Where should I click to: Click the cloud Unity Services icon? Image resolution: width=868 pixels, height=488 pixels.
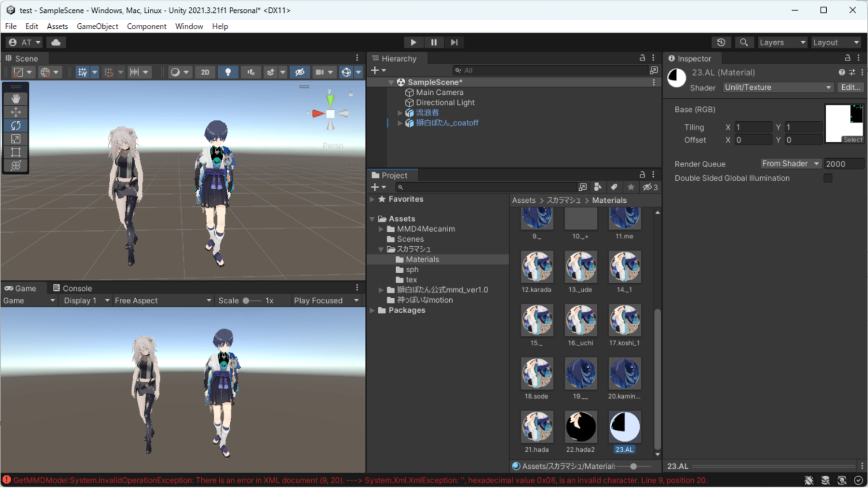55,42
